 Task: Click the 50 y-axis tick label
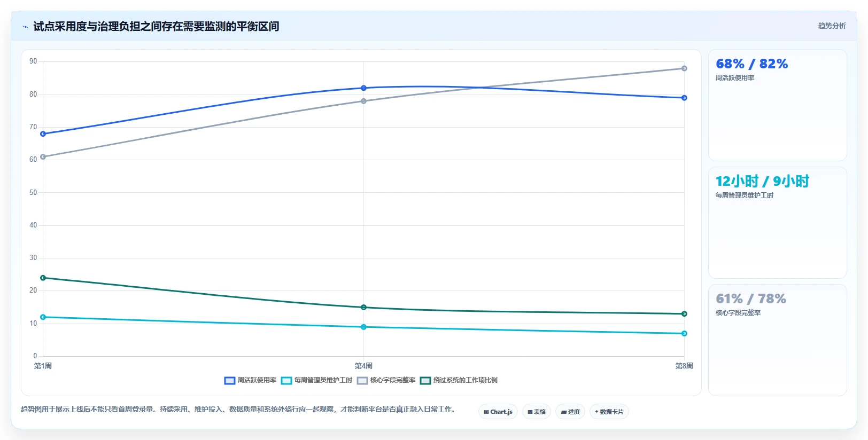(33, 192)
